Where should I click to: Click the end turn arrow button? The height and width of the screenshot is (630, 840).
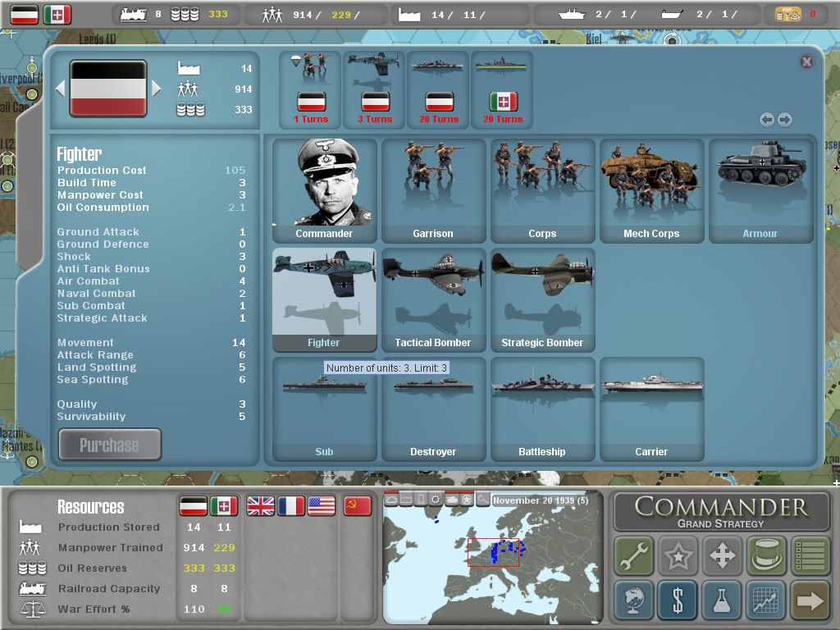(x=810, y=600)
